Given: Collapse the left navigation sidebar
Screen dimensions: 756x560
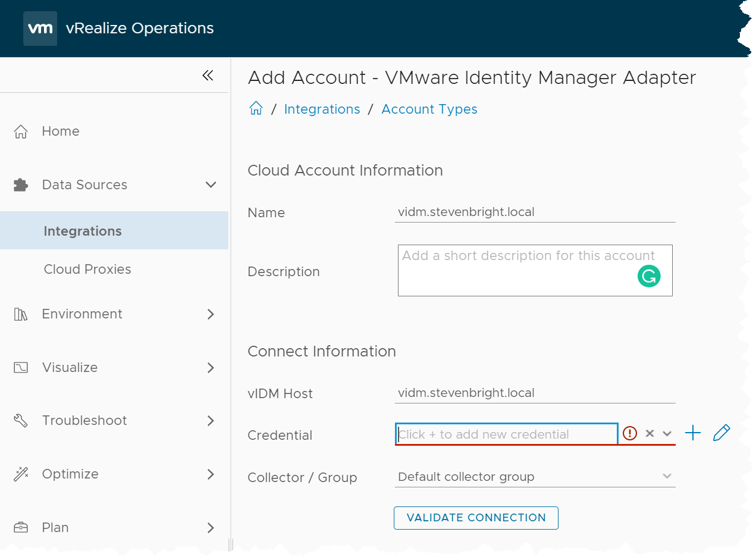Looking at the screenshot, I should tap(208, 76).
